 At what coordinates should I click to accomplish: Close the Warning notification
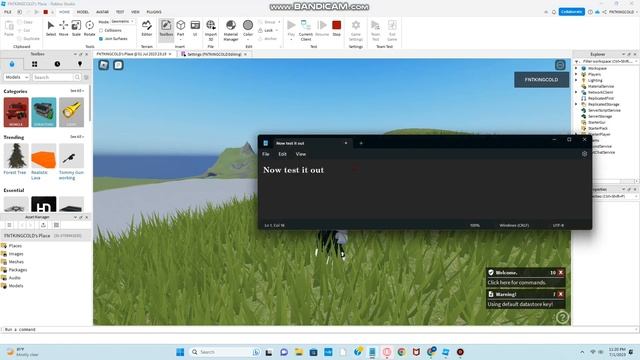pos(561,294)
